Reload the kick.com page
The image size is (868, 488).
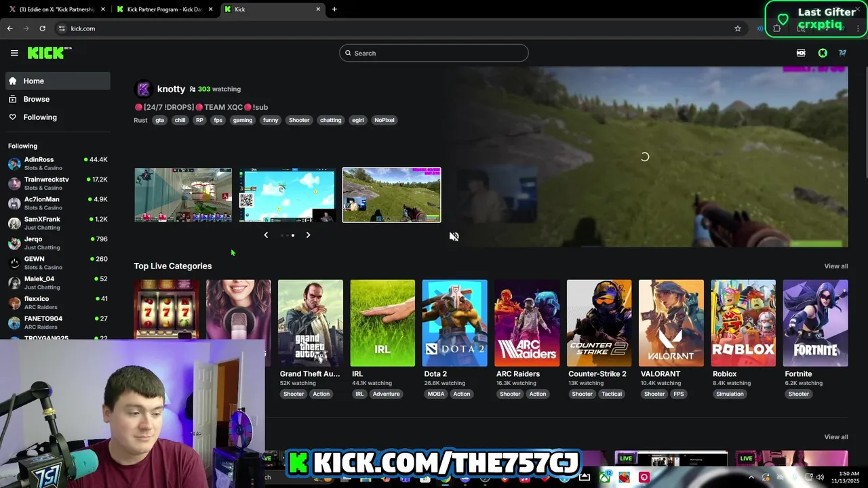coord(42,28)
